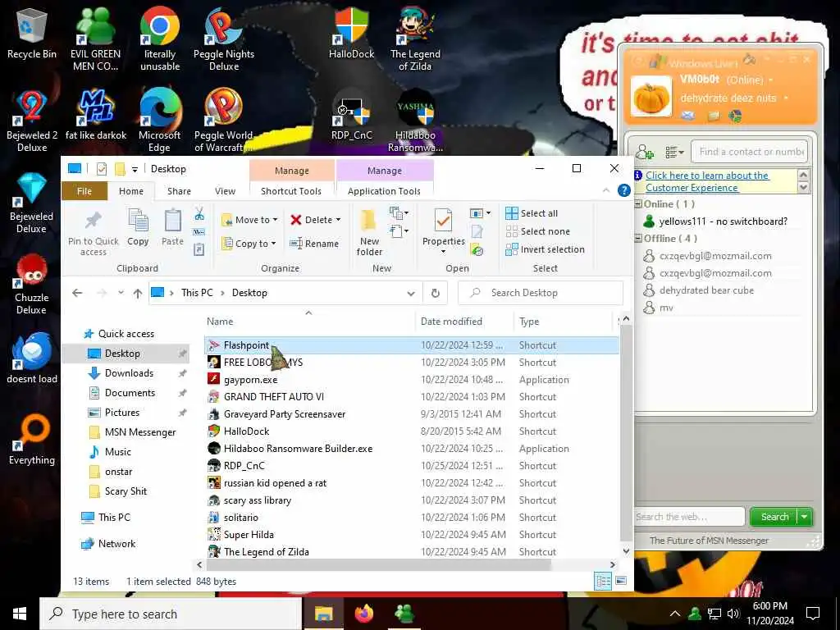Open the Recent locations dropdown arrow
The width and height of the screenshot is (840, 630).
tap(121, 293)
